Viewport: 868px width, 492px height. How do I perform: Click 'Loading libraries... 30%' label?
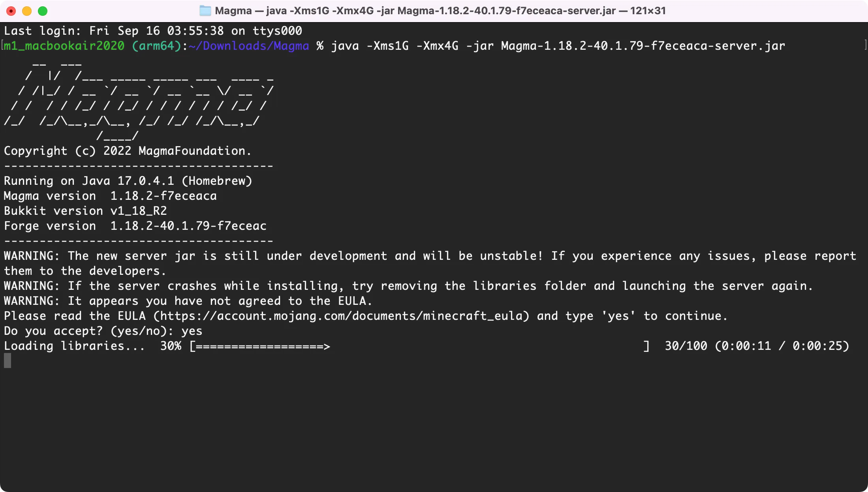[x=92, y=346]
